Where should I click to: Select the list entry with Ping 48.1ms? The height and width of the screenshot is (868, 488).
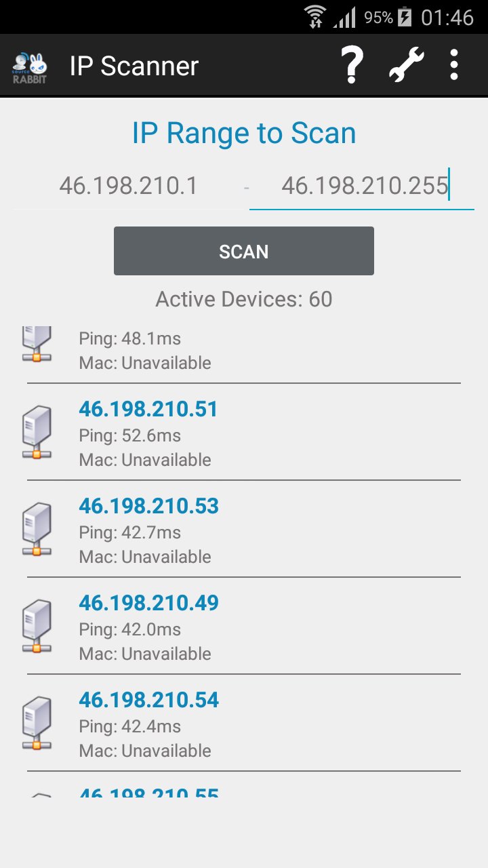point(244,351)
